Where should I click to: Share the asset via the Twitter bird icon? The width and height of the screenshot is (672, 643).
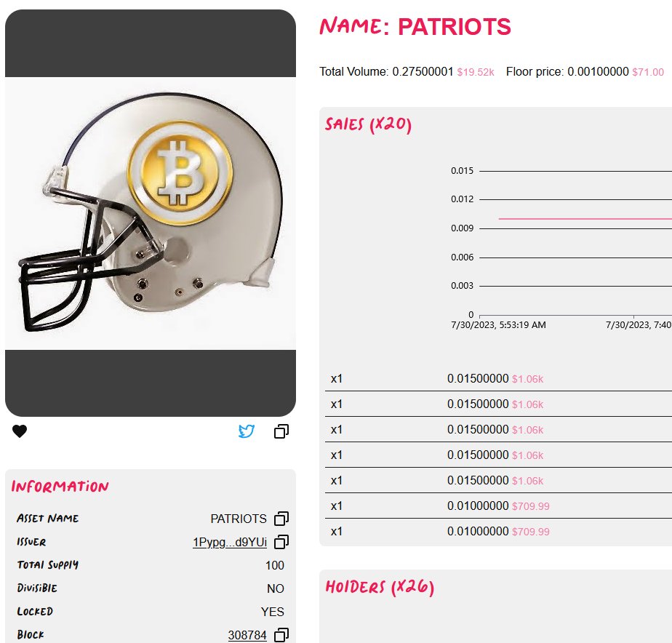[247, 431]
